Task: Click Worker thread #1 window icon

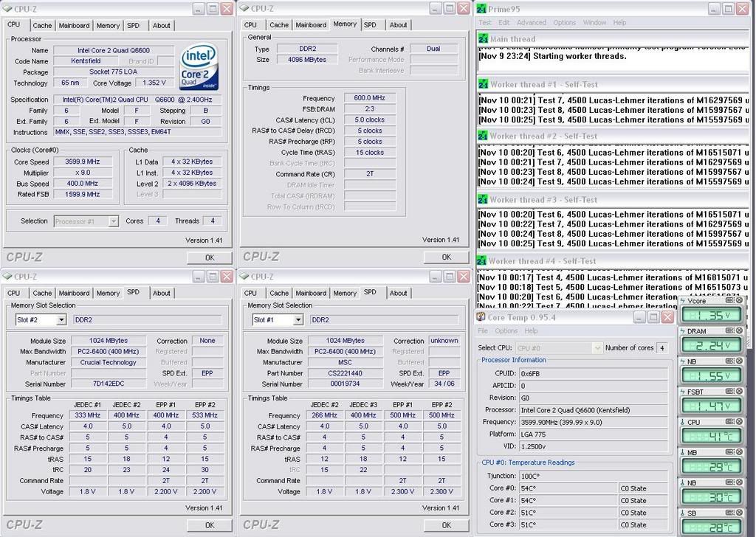Action: tap(483, 84)
